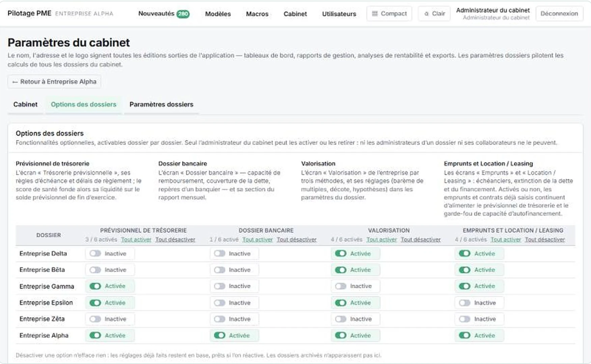Disable Prévisionnel de trésorerie for Entreprise Epsilon

tap(110, 303)
